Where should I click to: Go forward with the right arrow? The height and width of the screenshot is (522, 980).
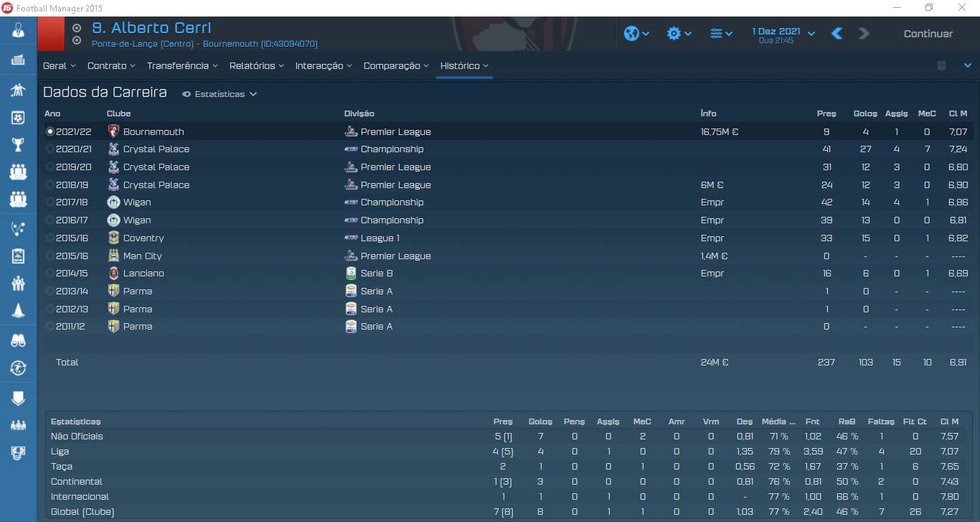click(x=864, y=34)
